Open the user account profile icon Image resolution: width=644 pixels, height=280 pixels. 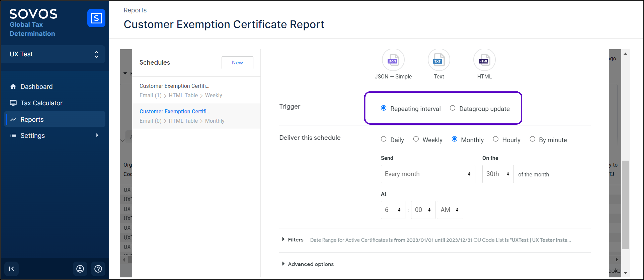pyautogui.click(x=80, y=269)
